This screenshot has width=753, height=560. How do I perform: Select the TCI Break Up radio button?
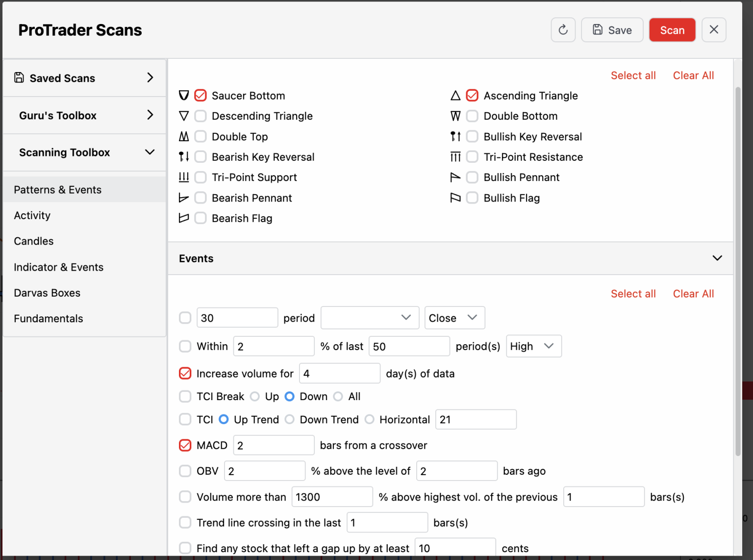pos(255,396)
